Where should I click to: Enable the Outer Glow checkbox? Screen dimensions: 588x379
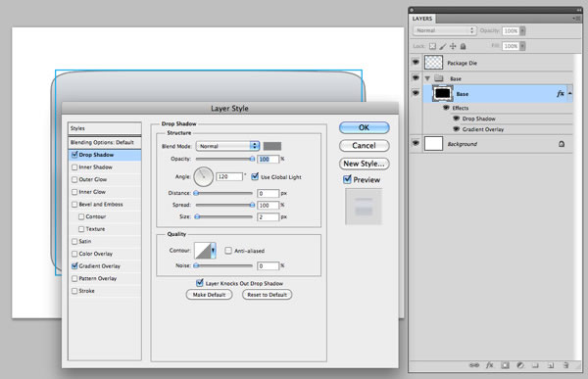tap(74, 179)
